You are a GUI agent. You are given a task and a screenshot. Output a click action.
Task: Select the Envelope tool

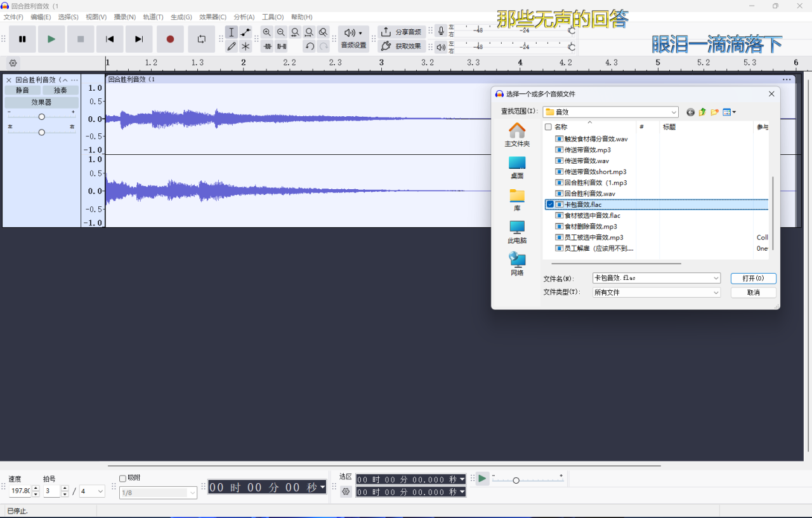tap(246, 32)
